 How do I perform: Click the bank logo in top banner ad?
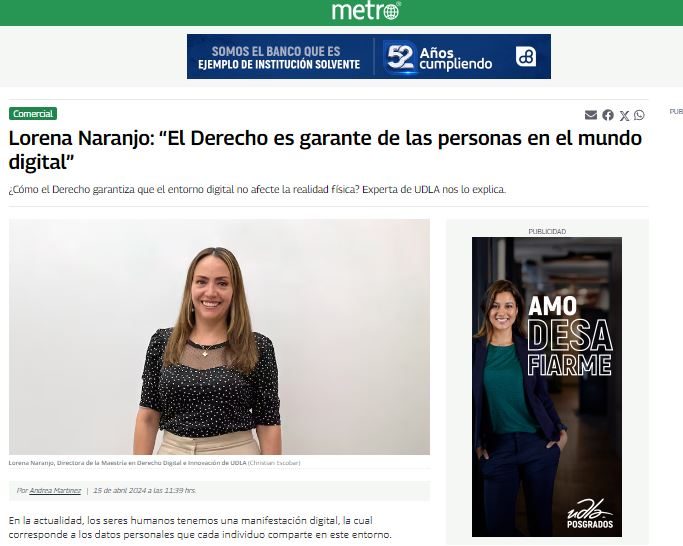526,57
